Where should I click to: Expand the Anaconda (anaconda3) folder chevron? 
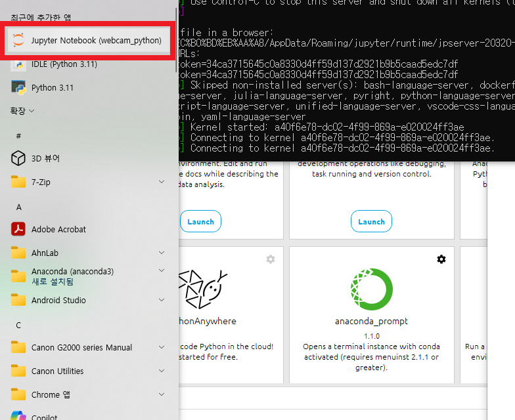click(162, 270)
